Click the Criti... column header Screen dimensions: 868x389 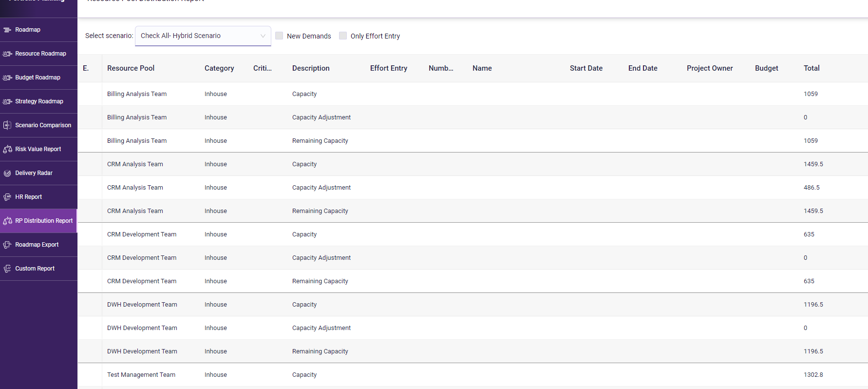pos(263,68)
